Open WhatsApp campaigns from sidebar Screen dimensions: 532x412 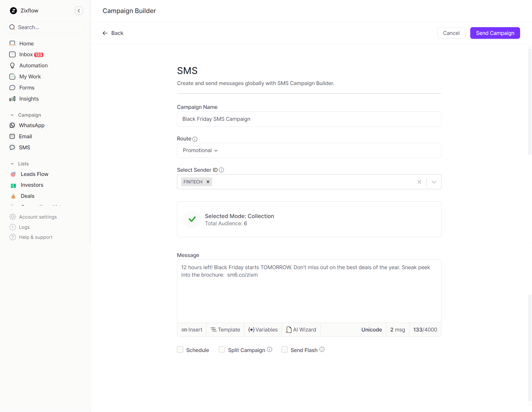[32, 126]
